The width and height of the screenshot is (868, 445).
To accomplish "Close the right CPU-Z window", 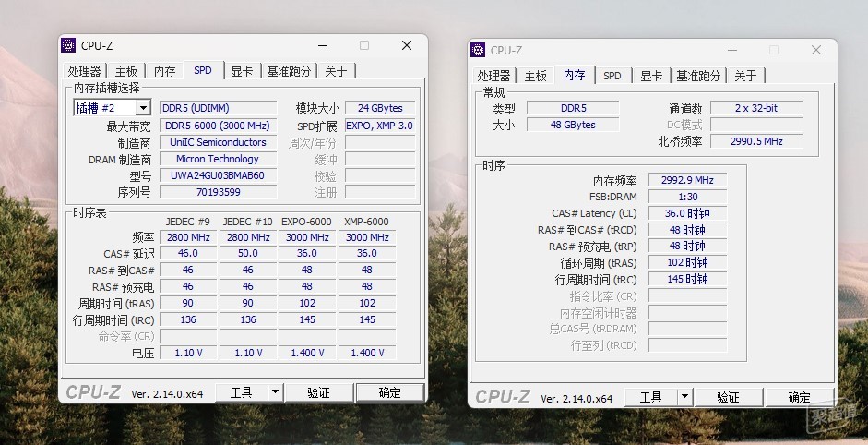I will point(816,50).
